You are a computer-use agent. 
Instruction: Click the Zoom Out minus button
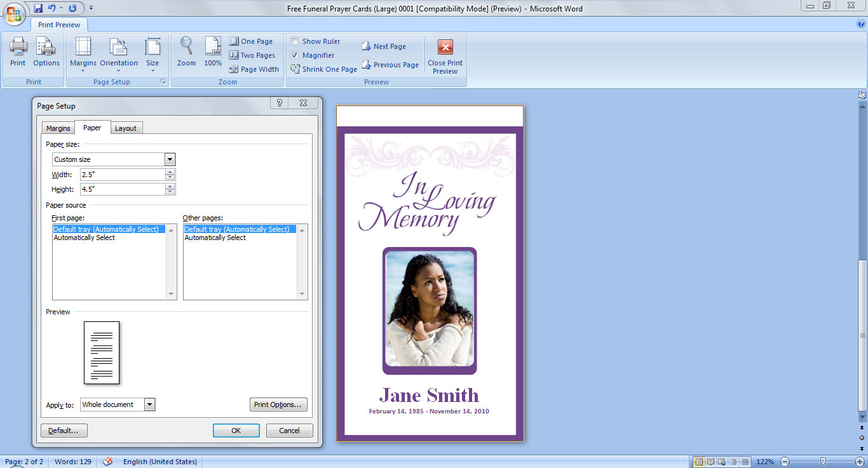[785, 462]
